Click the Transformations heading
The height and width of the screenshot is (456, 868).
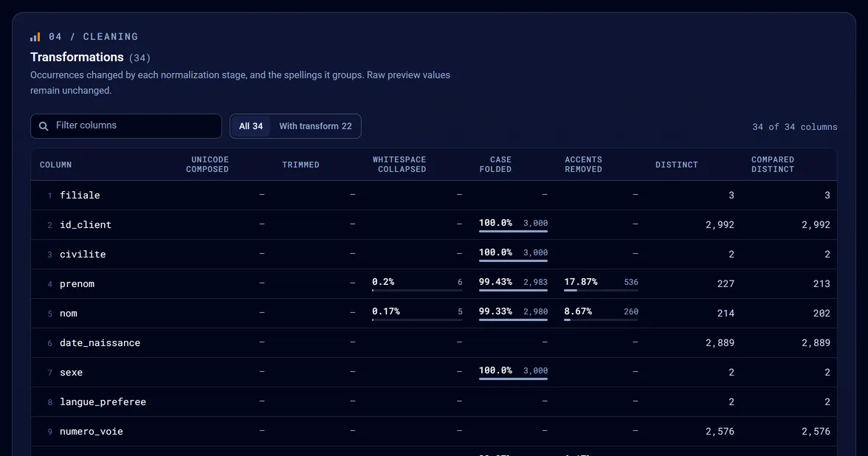pyautogui.click(x=77, y=57)
